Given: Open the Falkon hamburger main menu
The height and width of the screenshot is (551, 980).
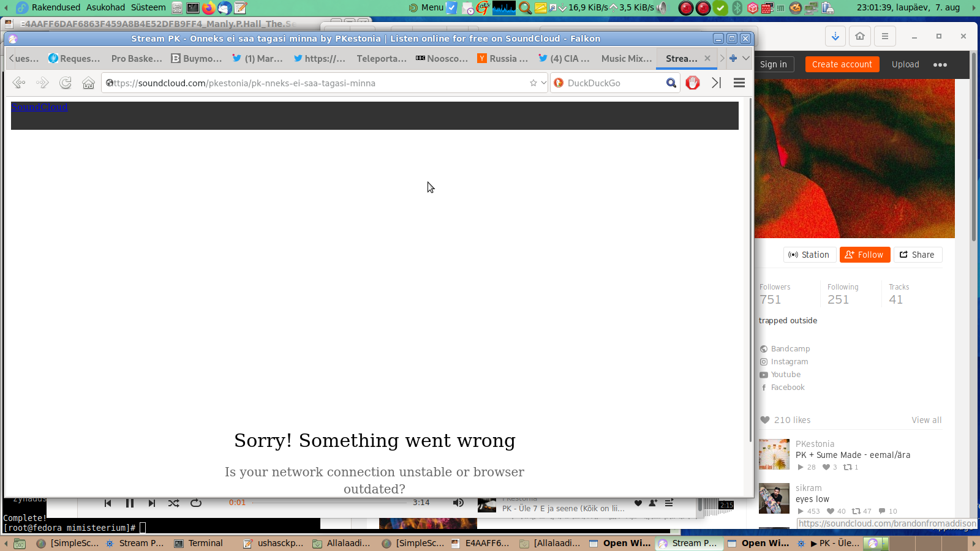Looking at the screenshot, I should tap(739, 83).
